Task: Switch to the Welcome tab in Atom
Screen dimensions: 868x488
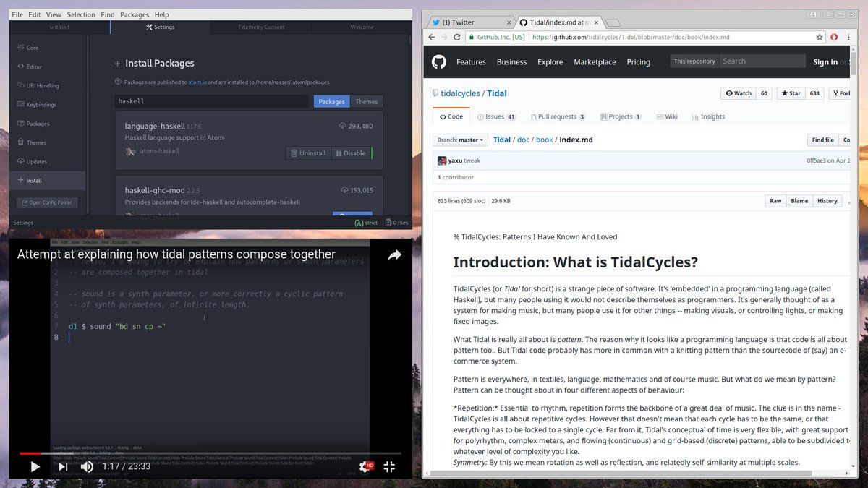Action: pos(362,27)
